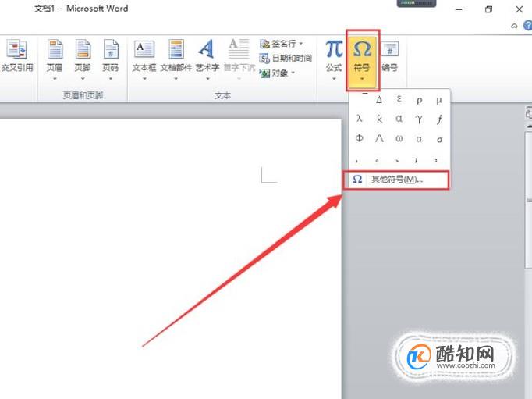Expand the WordArt (艺术字) dropdown arrow
The height and width of the screenshot is (399, 532).
click(x=207, y=79)
